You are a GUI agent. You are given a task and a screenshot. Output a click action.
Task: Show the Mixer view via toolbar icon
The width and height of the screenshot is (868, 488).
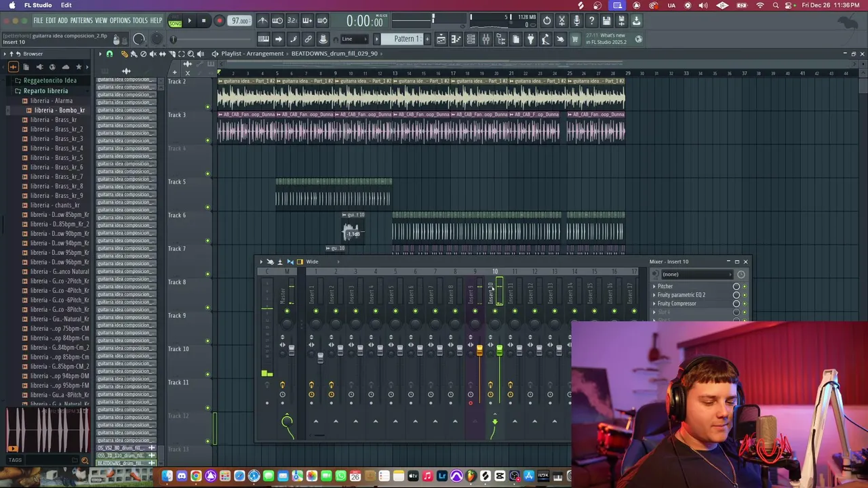coord(486,39)
